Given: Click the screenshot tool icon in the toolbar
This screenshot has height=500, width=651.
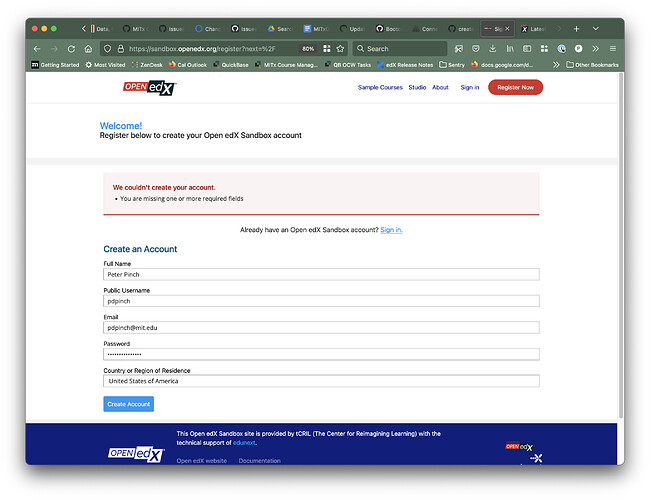Looking at the screenshot, I should [459, 49].
